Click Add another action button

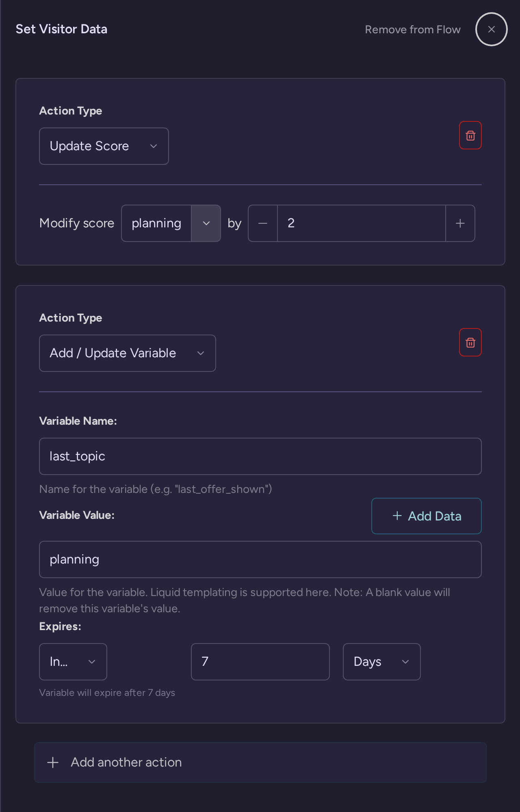(260, 762)
